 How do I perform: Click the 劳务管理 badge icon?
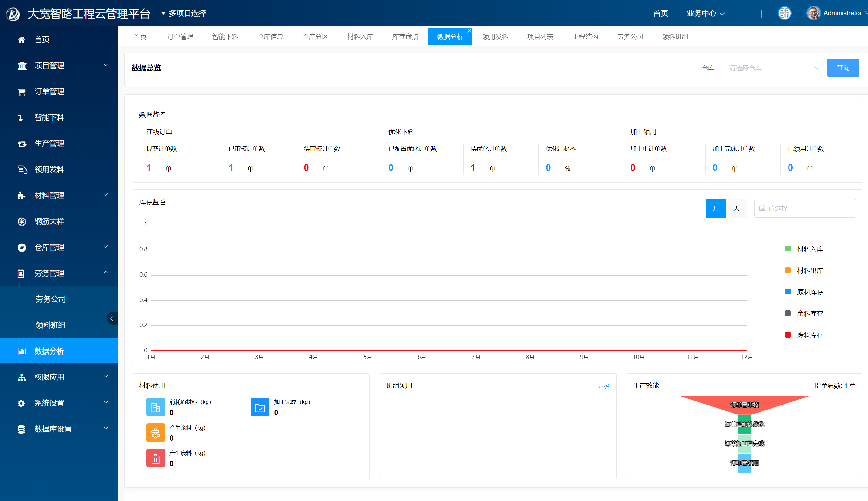21,273
